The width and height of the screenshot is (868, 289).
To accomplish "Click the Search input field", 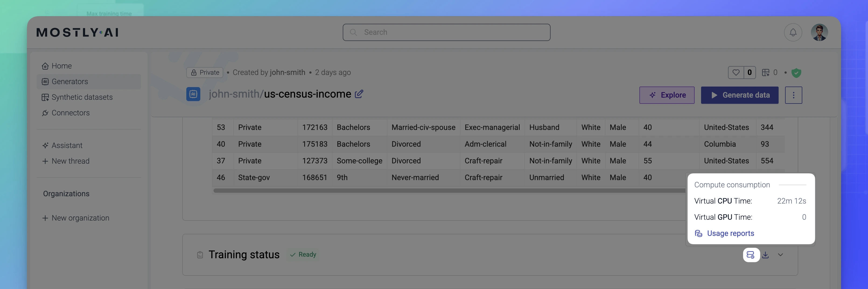I will [x=446, y=32].
